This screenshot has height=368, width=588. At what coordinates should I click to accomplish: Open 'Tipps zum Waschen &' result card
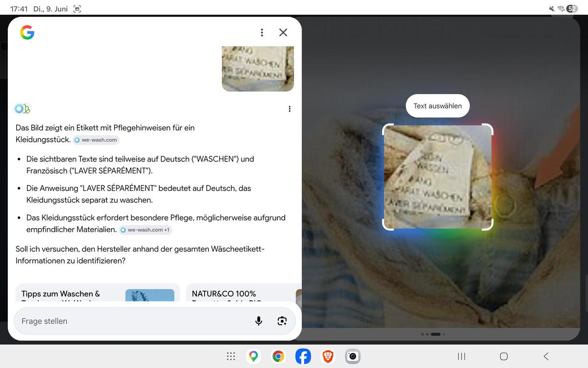click(98, 292)
